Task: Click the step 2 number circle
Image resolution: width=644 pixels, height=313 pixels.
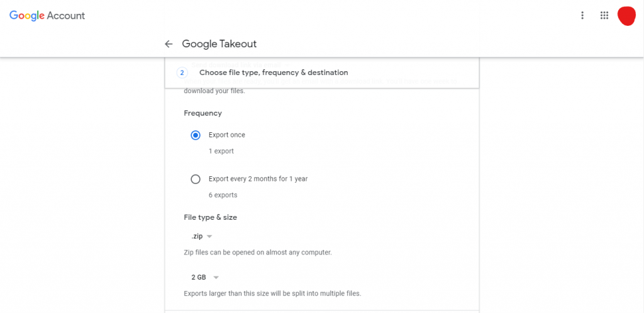Action: [x=182, y=73]
